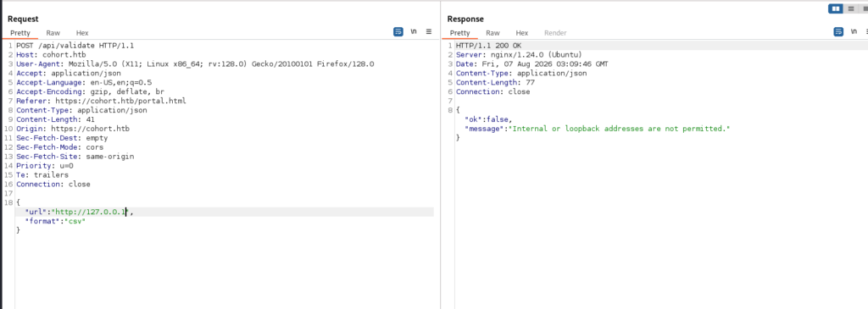The width and height of the screenshot is (868, 309).
Task: Click the Priority: u=0 header
Action: [45, 166]
